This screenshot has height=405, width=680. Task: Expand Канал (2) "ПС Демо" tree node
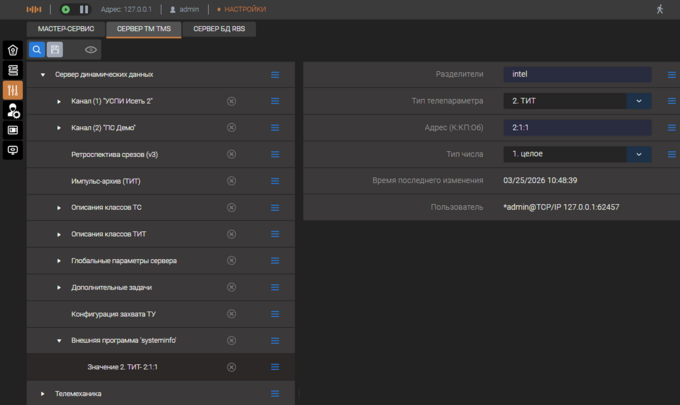click(59, 128)
